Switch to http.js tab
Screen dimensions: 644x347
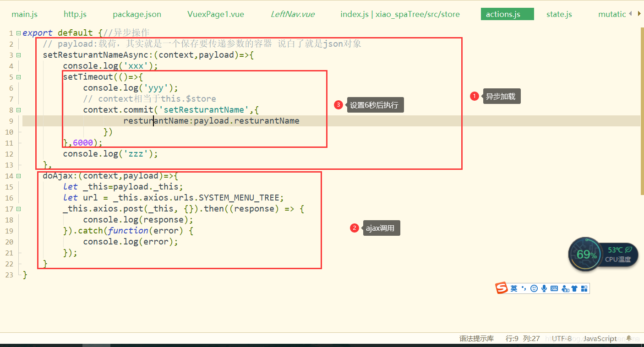75,14
